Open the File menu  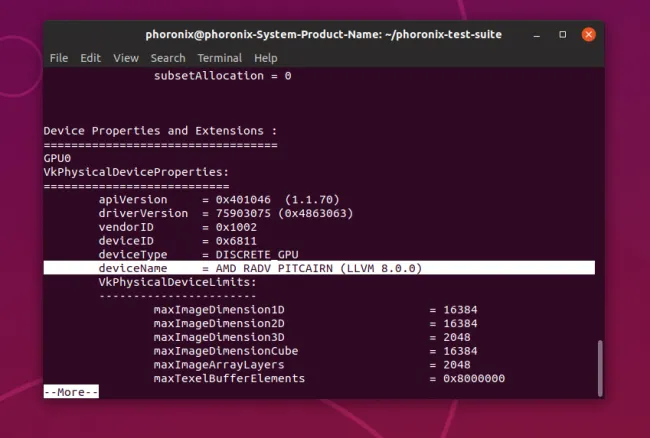[59, 58]
